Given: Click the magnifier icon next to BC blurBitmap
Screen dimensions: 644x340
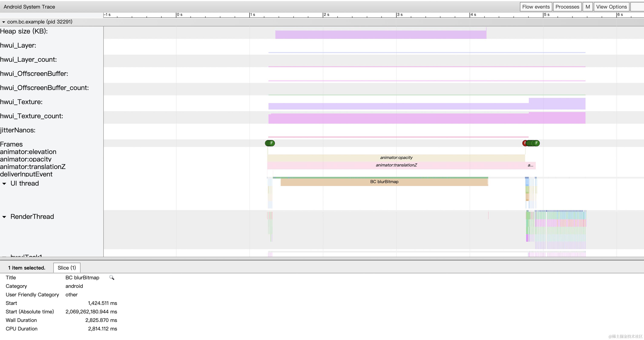Looking at the screenshot, I should coord(112,278).
